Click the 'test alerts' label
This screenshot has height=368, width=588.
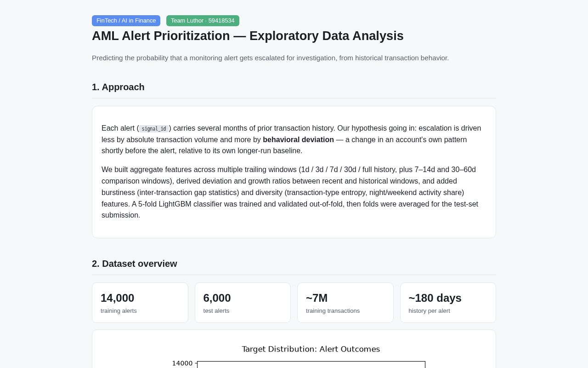click(x=216, y=311)
